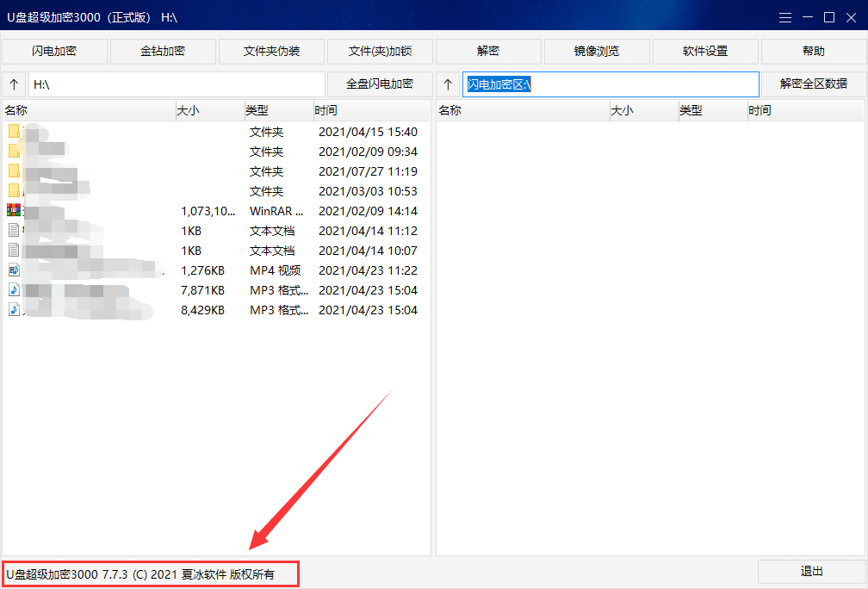Image resolution: width=868 pixels, height=589 pixels.
Task: Open 金钻加密 encryption
Action: point(163,52)
